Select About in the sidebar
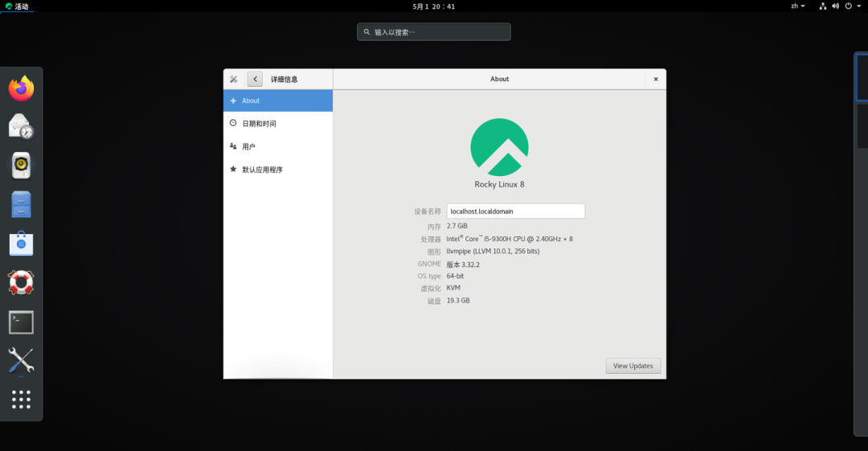The height and width of the screenshot is (451, 868). point(278,100)
